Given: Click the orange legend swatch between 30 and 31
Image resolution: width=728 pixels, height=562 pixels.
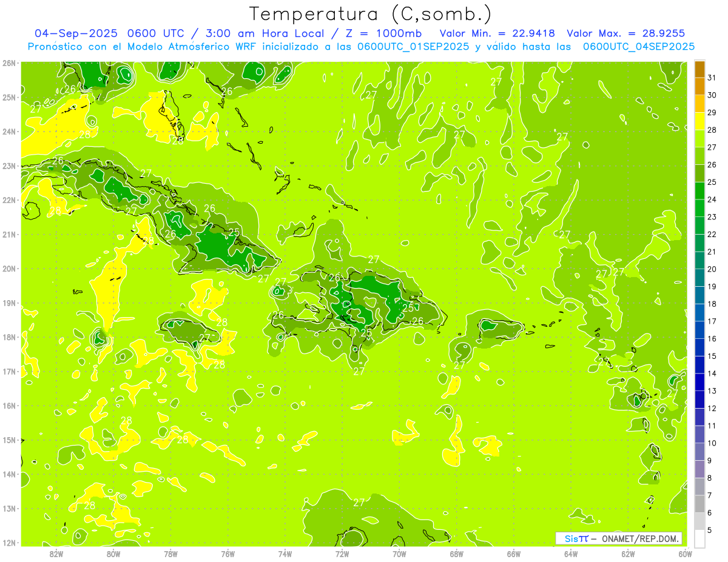Looking at the screenshot, I should [699, 87].
